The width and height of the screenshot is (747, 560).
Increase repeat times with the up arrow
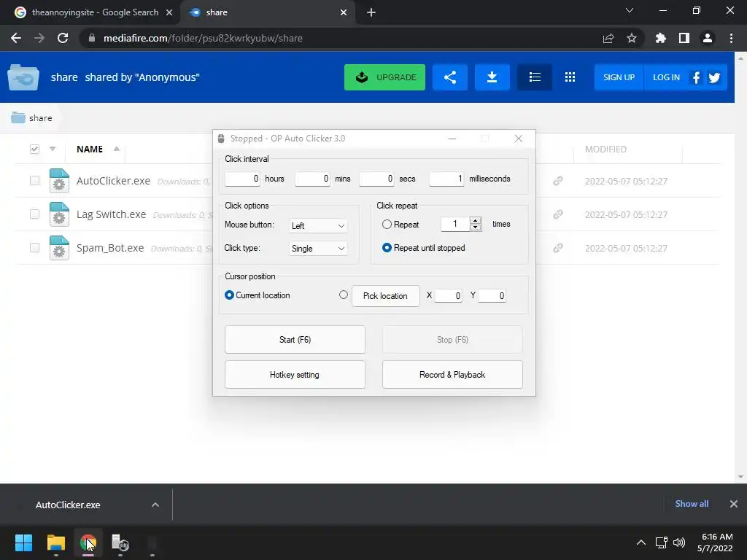(x=475, y=220)
